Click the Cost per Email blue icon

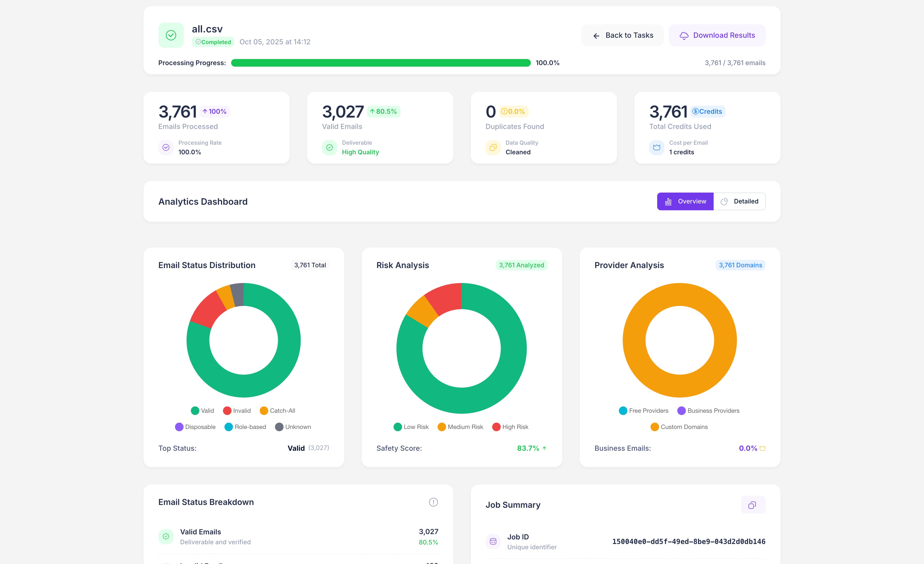[x=656, y=147]
